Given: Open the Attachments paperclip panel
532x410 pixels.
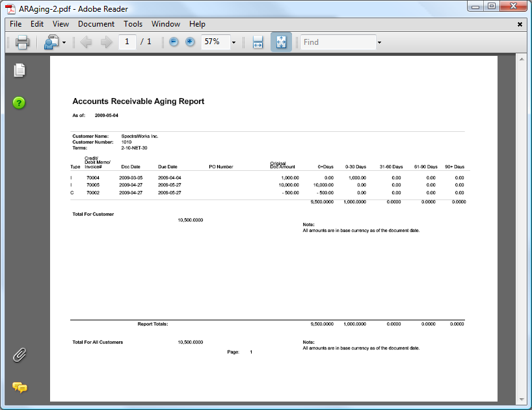Looking at the screenshot, I should pyautogui.click(x=20, y=355).
